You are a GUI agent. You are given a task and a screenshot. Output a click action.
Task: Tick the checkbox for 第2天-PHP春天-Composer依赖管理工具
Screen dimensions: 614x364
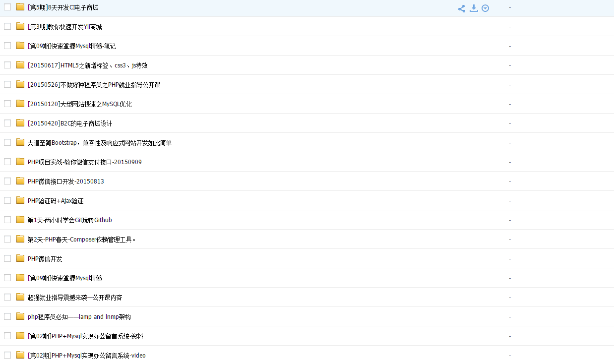click(7, 239)
